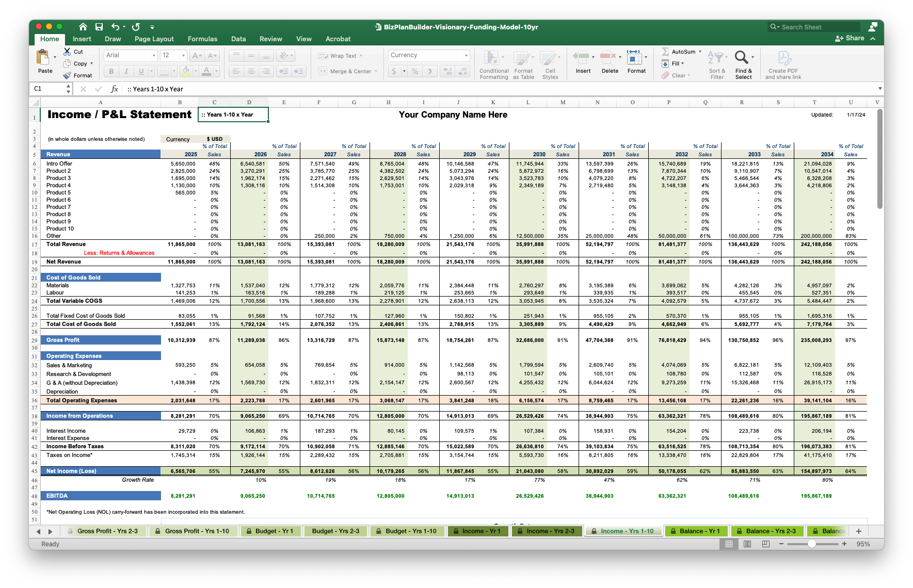The width and height of the screenshot is (913, 588).
Task: Open the Insert ribbon tab
Action: [x=82, y=39]
